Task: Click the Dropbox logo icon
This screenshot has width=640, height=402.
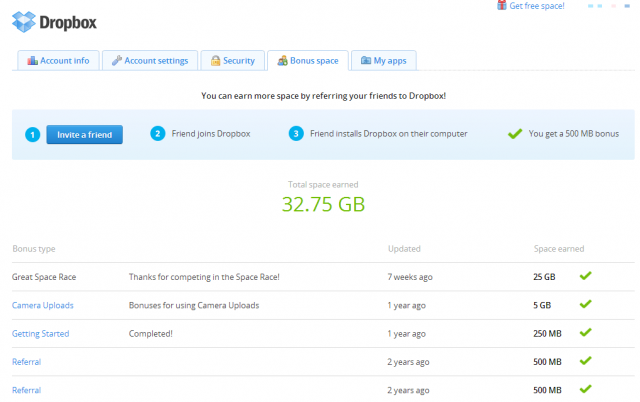Action: pos(24,22)
